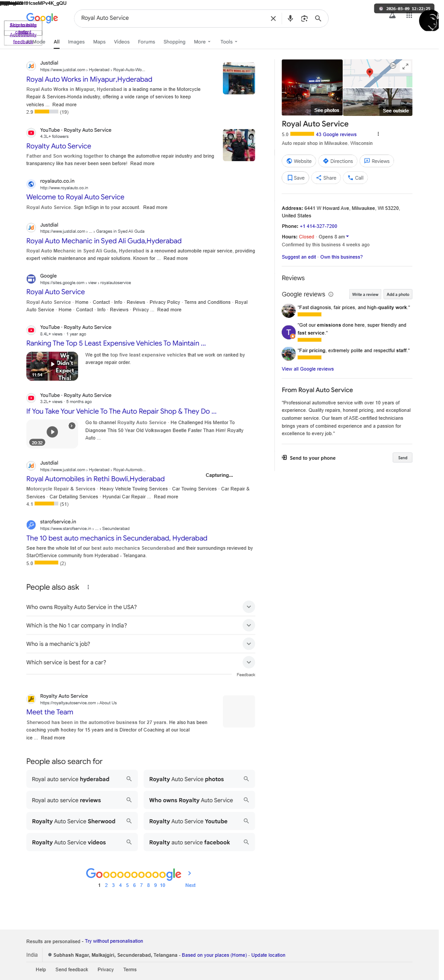Open the Google apps grid icon

[x=409, y=16]
